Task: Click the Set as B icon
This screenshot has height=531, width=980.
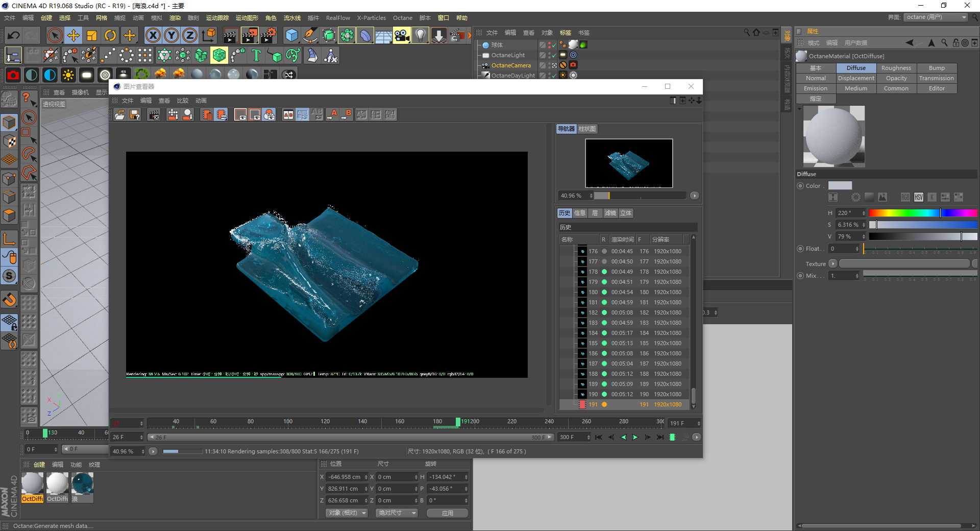Action: tap(347, 115)
